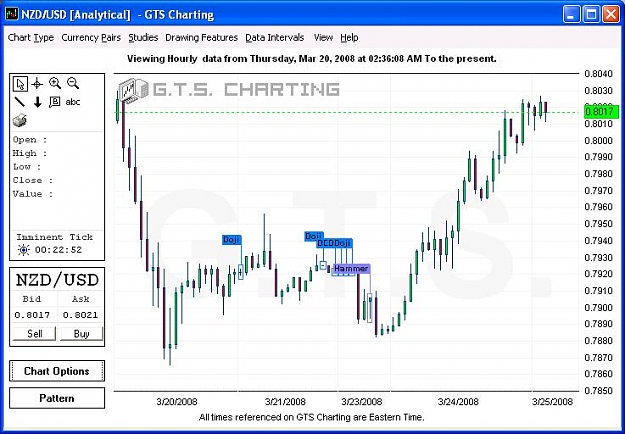This screenshot has width=625, height=434.
Task: Open the Currency Pairs menu
Action: click(x=91, y=37)
